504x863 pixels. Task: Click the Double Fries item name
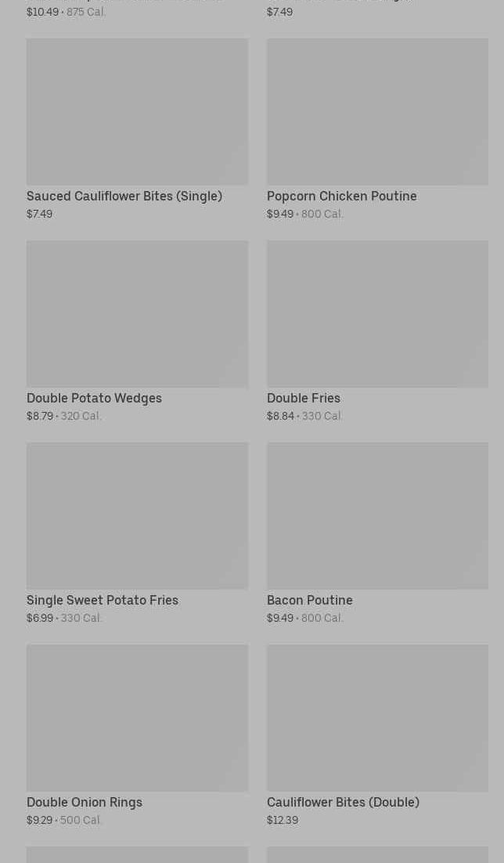(304, 399)
